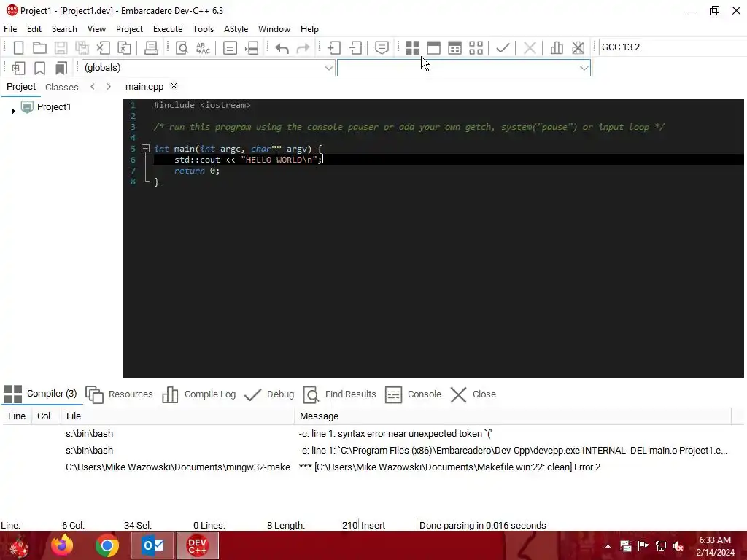Open the GCC 13.2 compiler set dropdown

click(x=672, y=47)
